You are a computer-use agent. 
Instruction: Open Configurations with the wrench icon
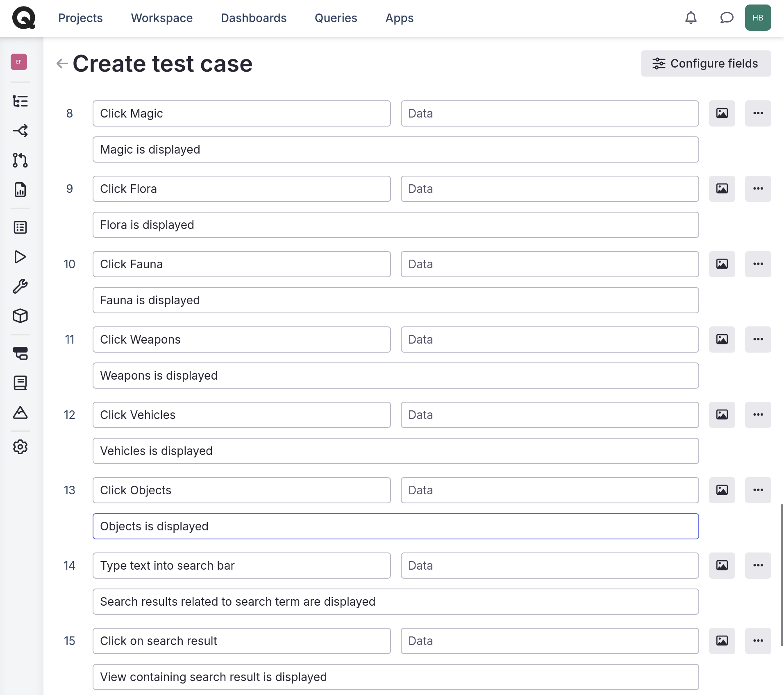coord(20,286)
